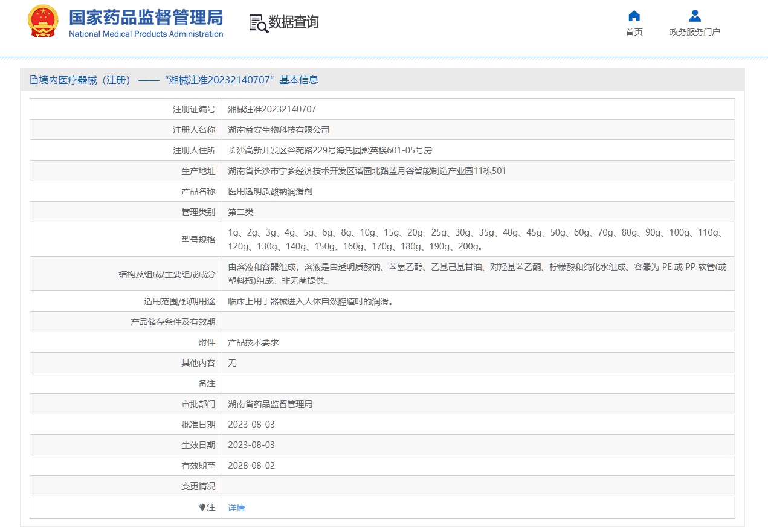Click the expiry date 2028-08-02 value

tap(251, 466)
